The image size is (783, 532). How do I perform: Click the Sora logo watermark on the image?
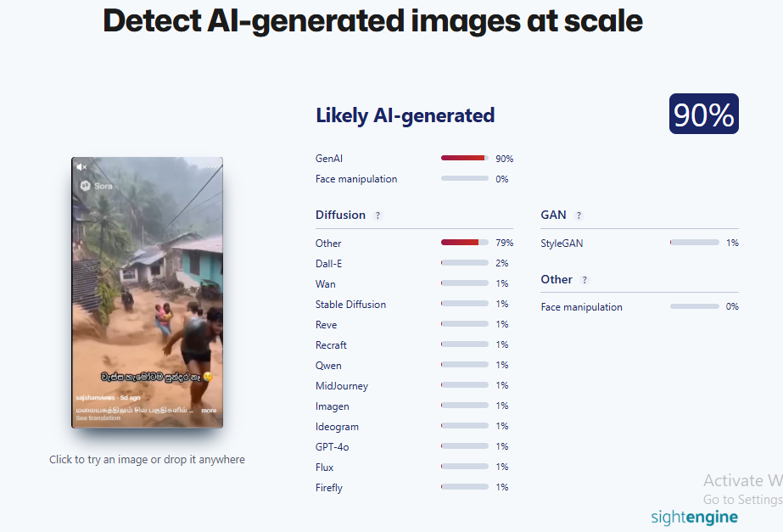[x=97, y=186]
